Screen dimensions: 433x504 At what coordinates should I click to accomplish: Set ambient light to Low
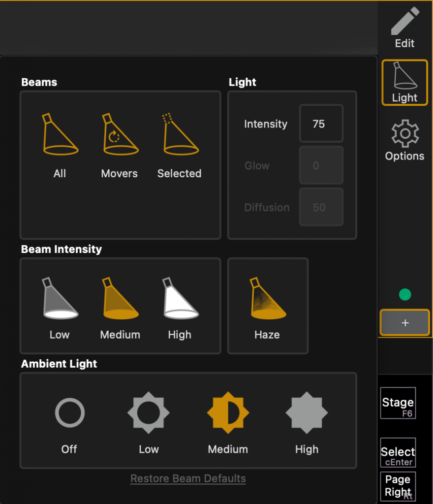149,413
